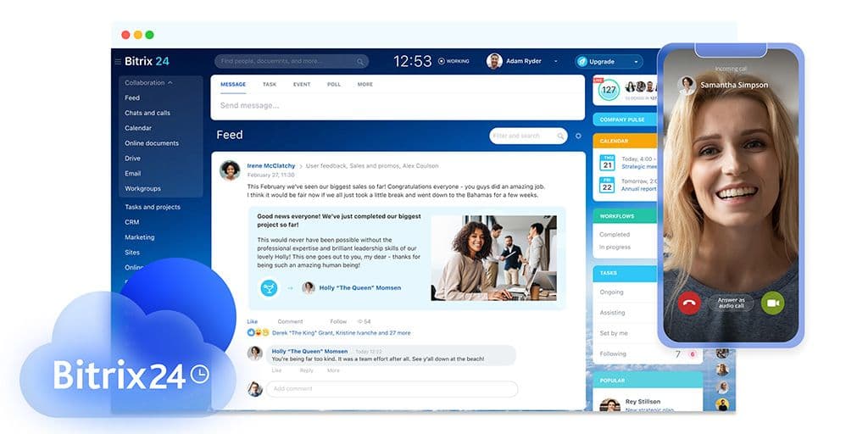Click the Company Pulse 127 gauge
This screenshot has width=868, height=434.
click(608, 89)
